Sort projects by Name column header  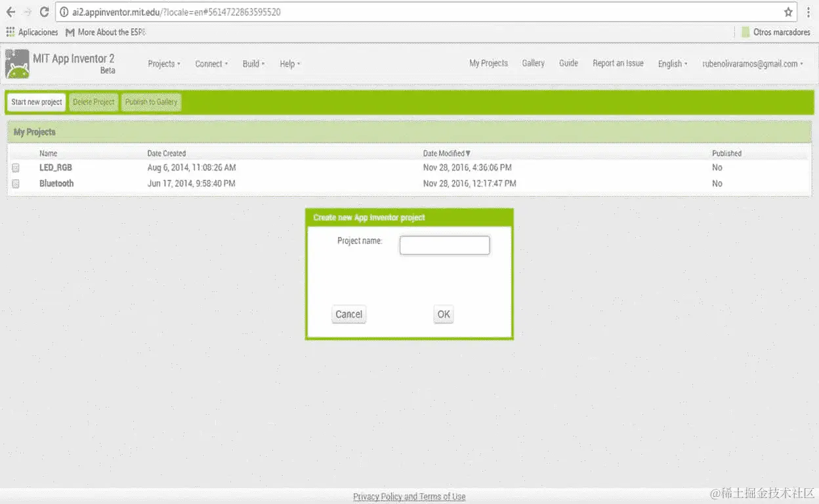[x=48, y=153]
